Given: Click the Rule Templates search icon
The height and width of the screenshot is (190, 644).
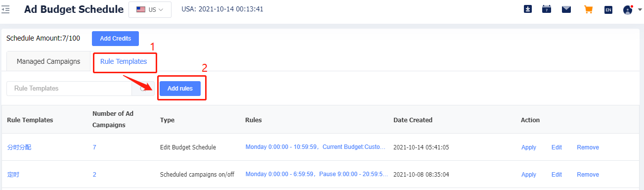Looking at the screenshot, I should (144, 89).
